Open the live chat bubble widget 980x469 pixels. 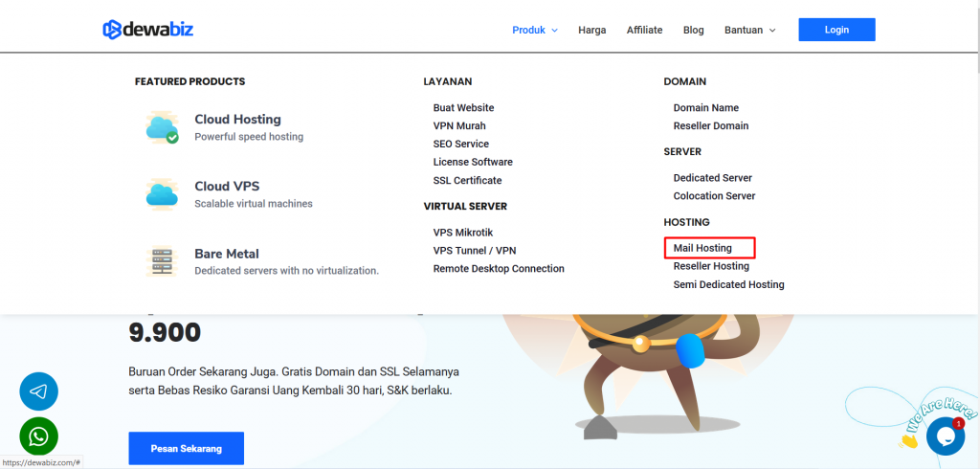[x=945, y=435]
